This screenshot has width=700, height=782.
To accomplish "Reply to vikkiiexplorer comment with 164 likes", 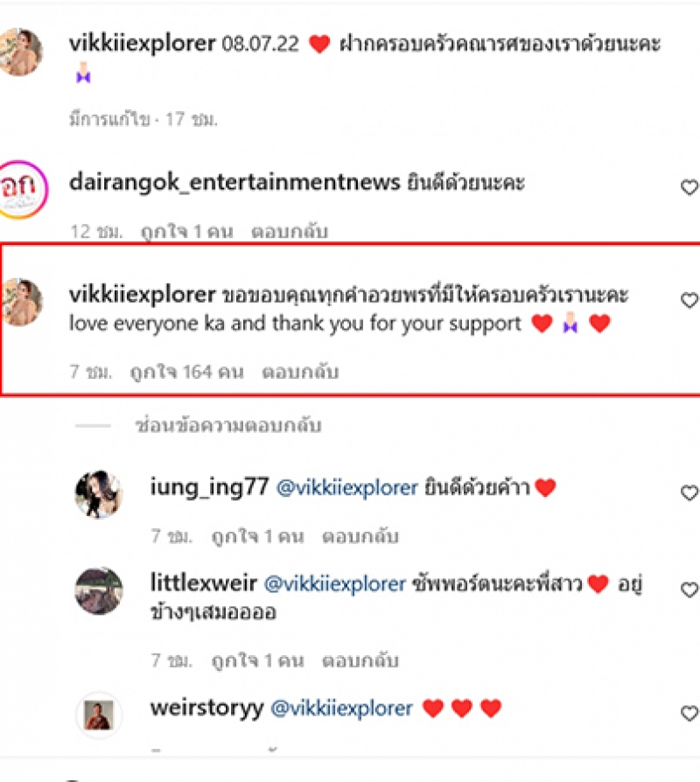I will pos(300,372).
